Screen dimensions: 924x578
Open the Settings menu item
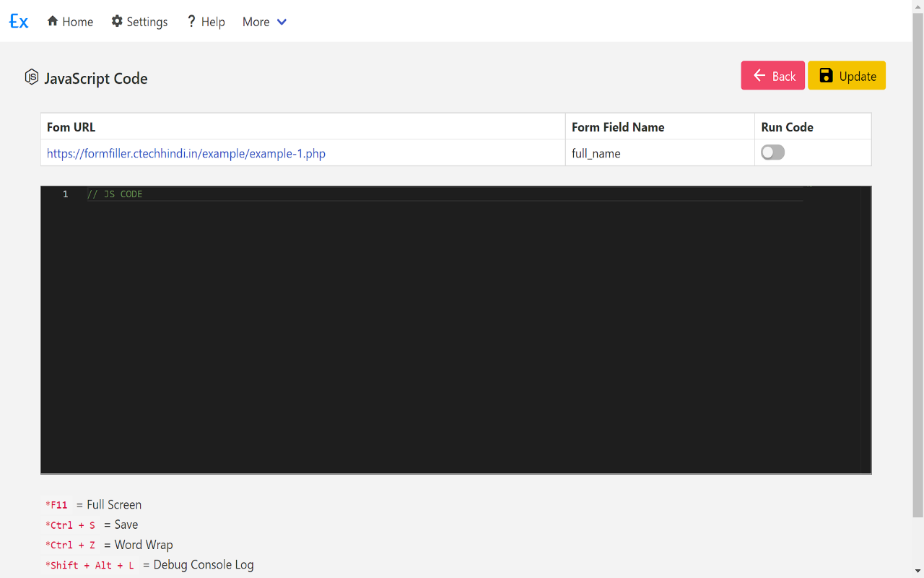[x=139, y=22]
